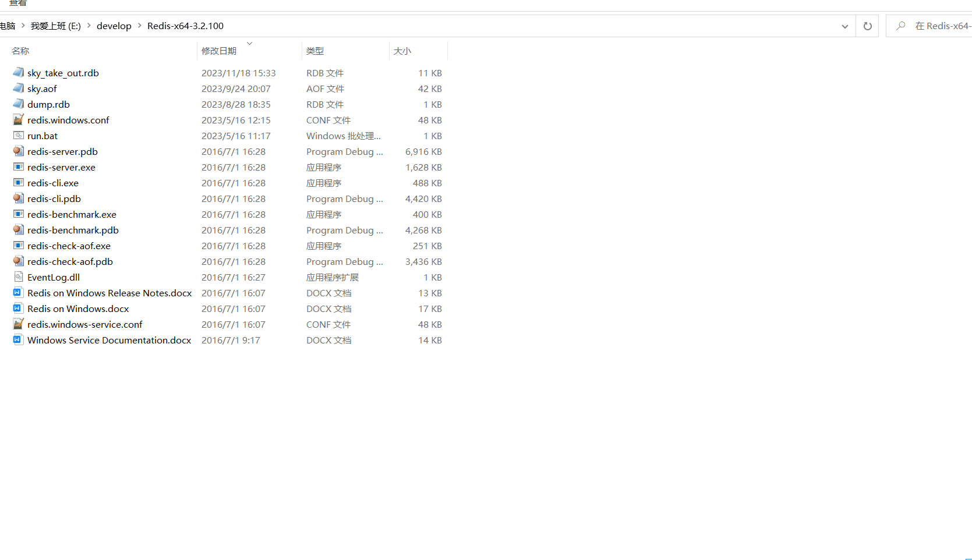Select Redis on Windows Release Notes.docx name
Image resolution: width=972 pixels, height=560 pixels.
(109, 293)
